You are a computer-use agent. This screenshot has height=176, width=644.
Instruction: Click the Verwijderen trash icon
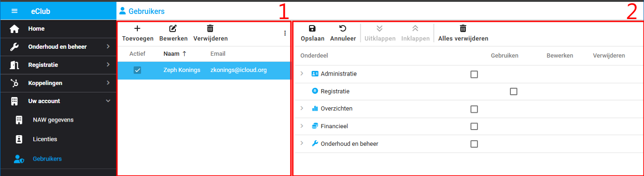(210, 28)
